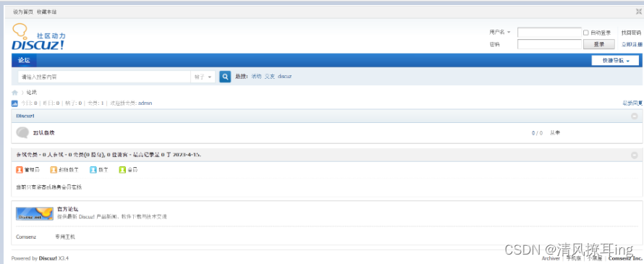Click the 立即注册 register link

click(632, 44)
